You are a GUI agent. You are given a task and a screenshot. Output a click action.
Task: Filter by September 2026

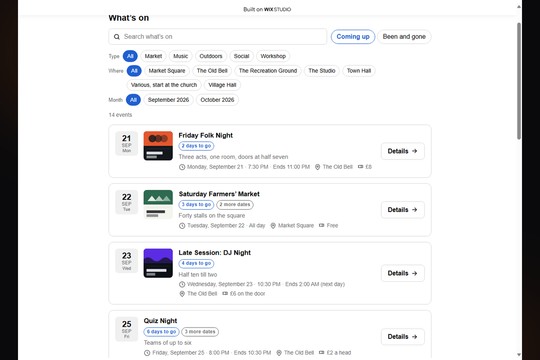click(x=168, y=100)
